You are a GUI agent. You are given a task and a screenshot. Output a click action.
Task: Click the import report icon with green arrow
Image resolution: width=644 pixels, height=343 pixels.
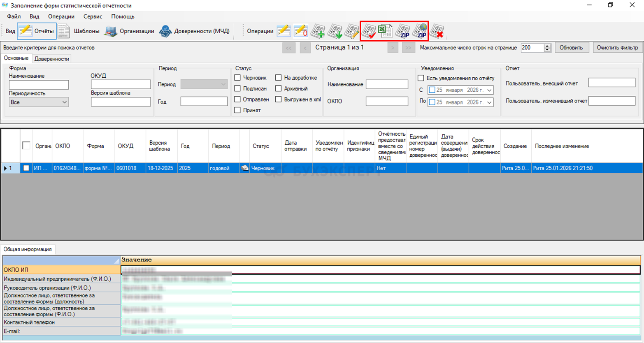click(x=335, y=31)
